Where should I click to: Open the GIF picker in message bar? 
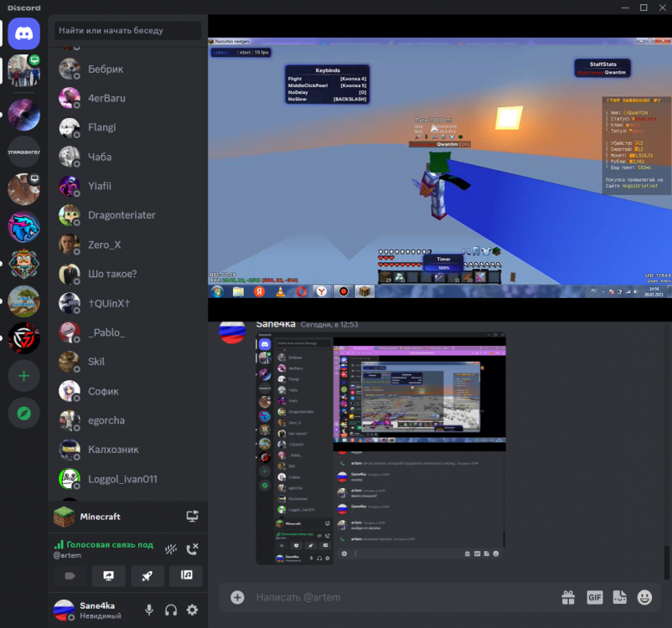[595, 597]
